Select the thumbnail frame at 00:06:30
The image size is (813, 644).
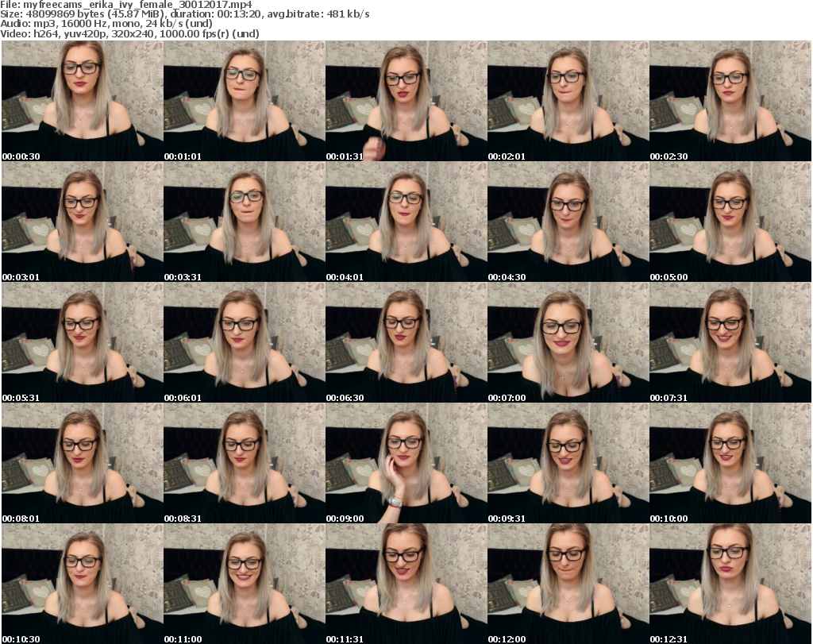click(x=406, y=343)
